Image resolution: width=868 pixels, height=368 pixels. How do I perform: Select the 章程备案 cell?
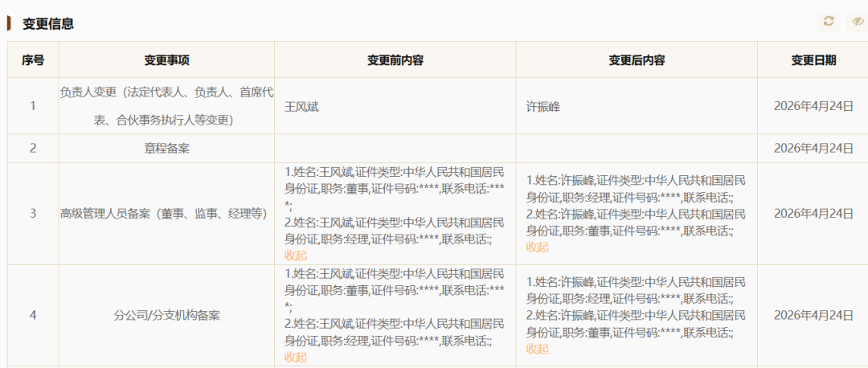[166, 148]
